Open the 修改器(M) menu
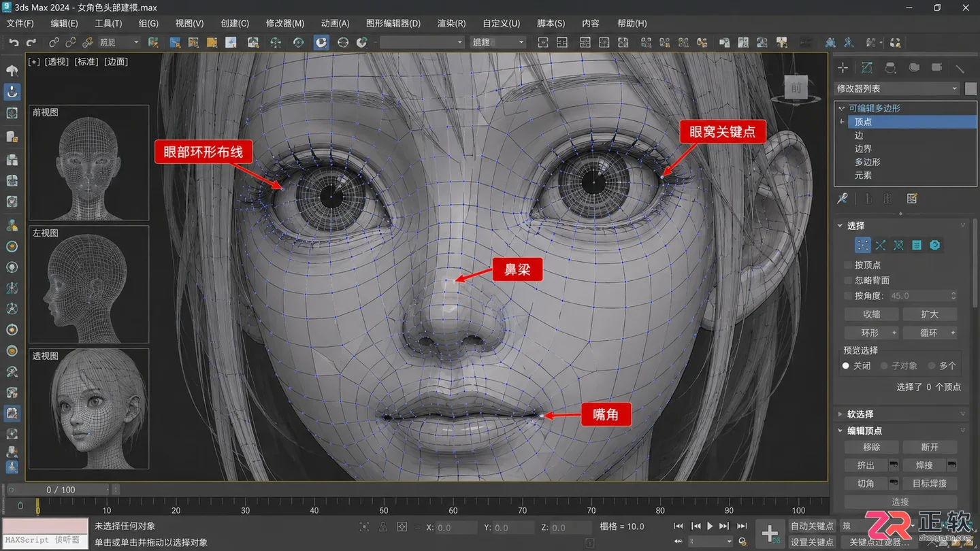980x551 pixels. click(x=284, y=23)
